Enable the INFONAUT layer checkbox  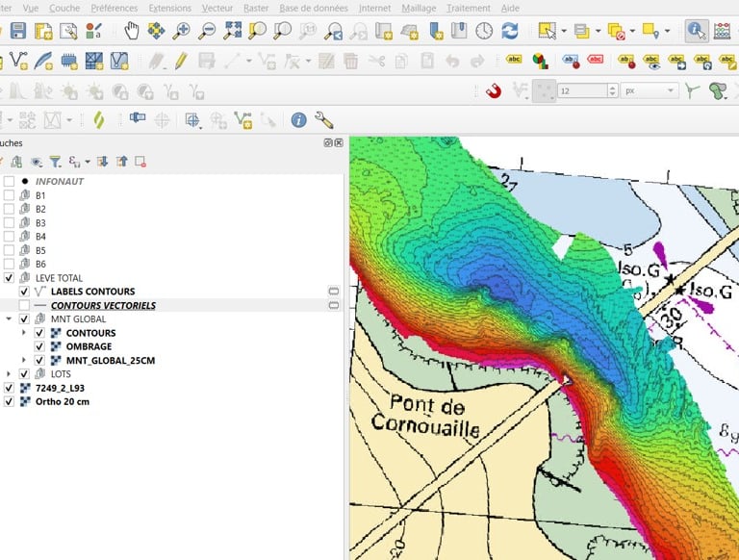pyautogui.click(x=9, y=182)
